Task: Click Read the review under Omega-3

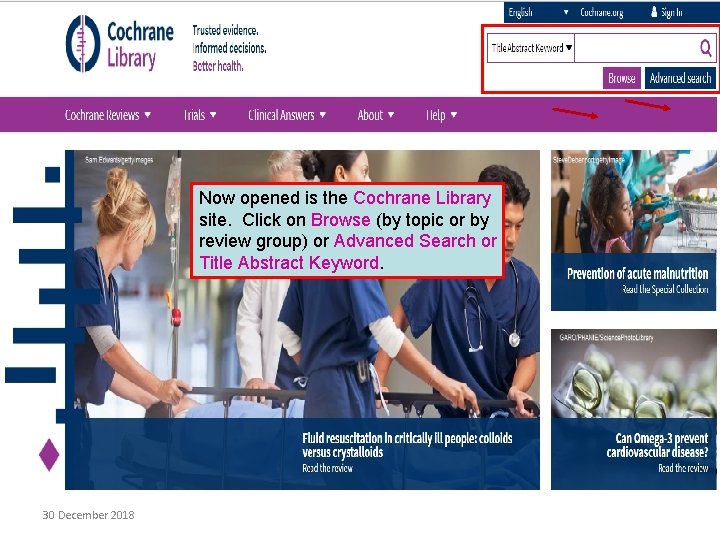Action: (683, 468)
